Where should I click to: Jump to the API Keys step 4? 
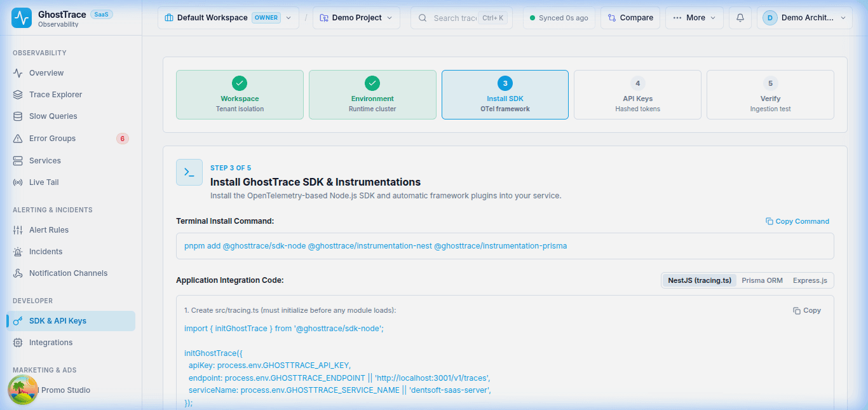click(637, 95)
